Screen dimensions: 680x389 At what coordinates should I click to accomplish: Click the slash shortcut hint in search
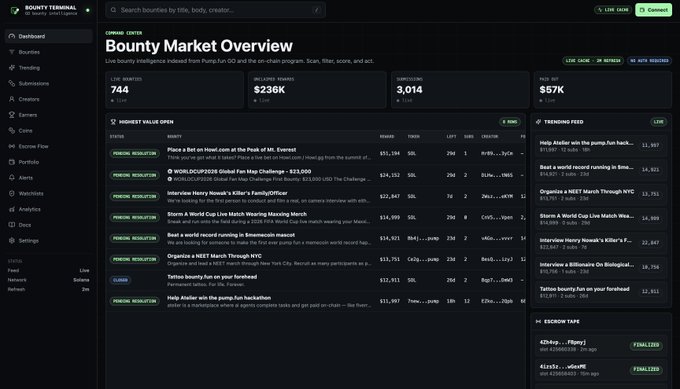[317, 10]
